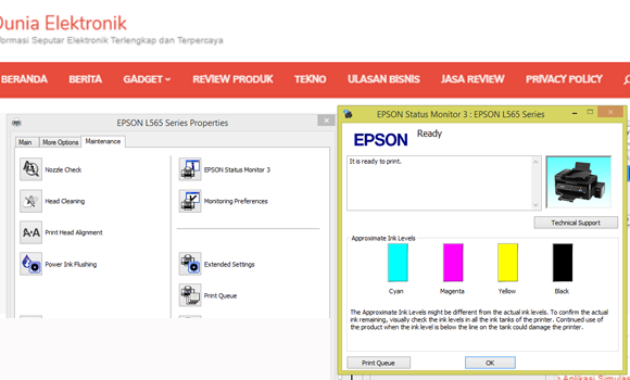Click the Yellow ink level bar

pyautogui.click(x=507, y=262)
